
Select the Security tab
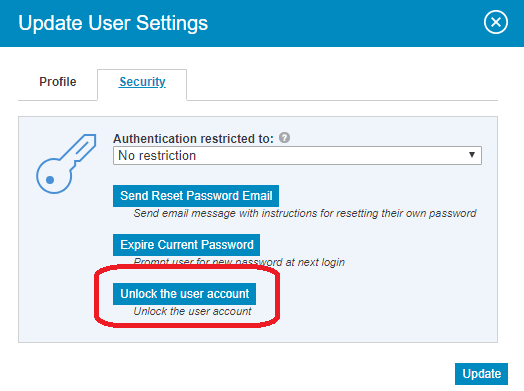[x=142, y=82]
